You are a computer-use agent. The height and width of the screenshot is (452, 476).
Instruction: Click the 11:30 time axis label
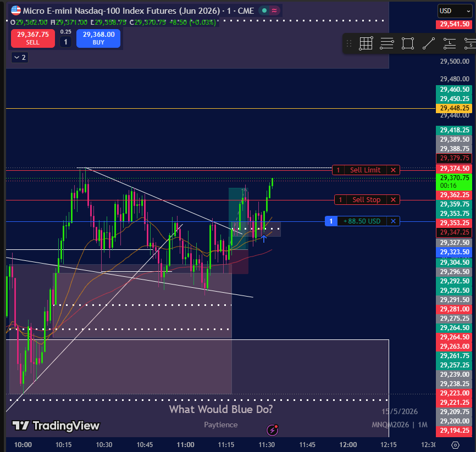click(x=267, y=445)
